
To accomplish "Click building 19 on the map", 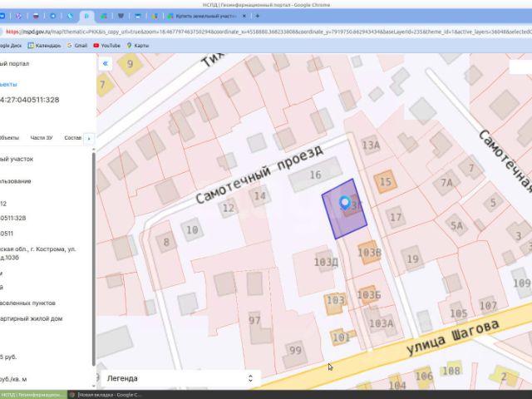I will (x=412, y=259).
